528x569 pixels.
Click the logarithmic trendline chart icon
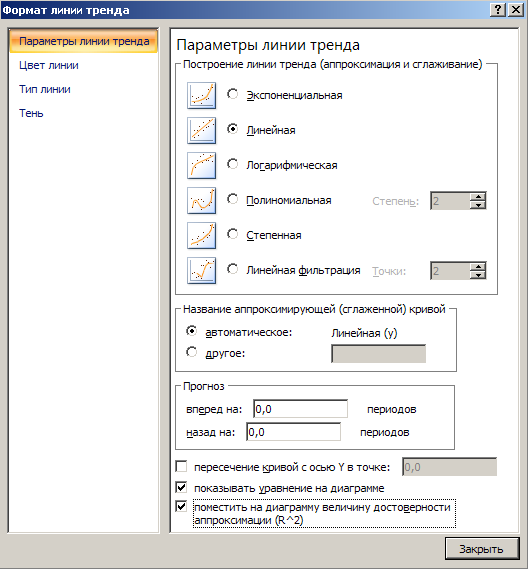[x=201, y=165]
